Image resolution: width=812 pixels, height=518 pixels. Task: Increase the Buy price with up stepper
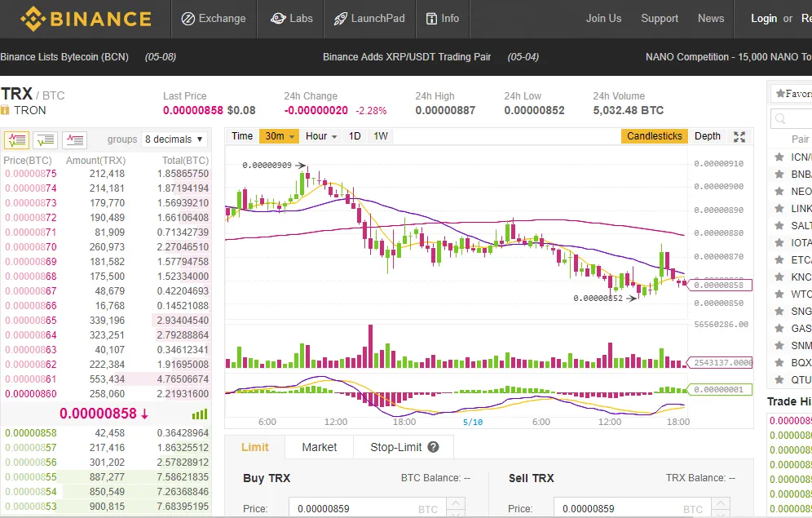pyautogui.click(x=455, y=503)
